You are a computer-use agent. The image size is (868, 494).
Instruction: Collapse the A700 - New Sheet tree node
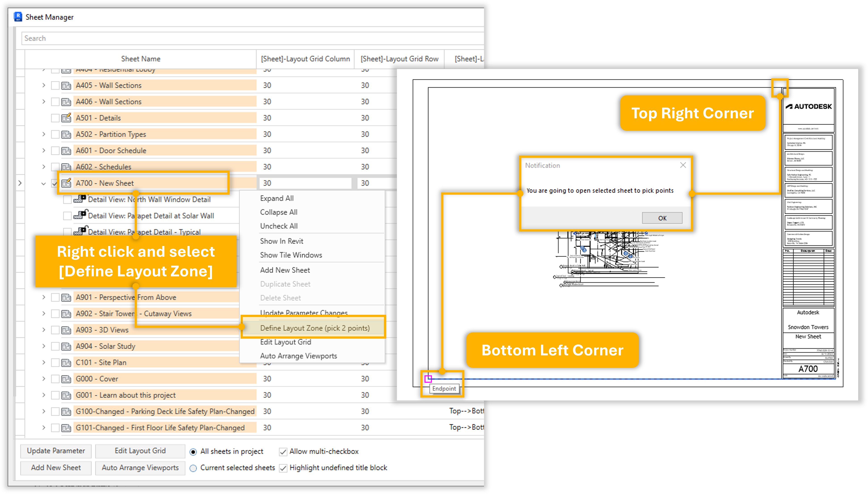pos(44,183)
